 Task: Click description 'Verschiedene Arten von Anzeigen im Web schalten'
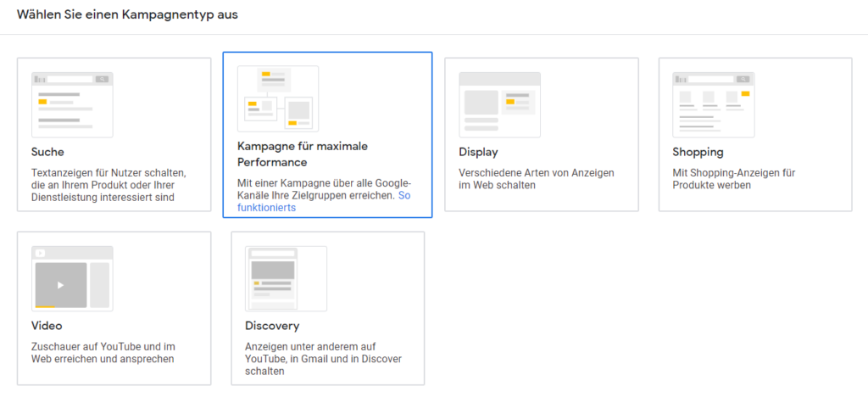tap(537, 178)
